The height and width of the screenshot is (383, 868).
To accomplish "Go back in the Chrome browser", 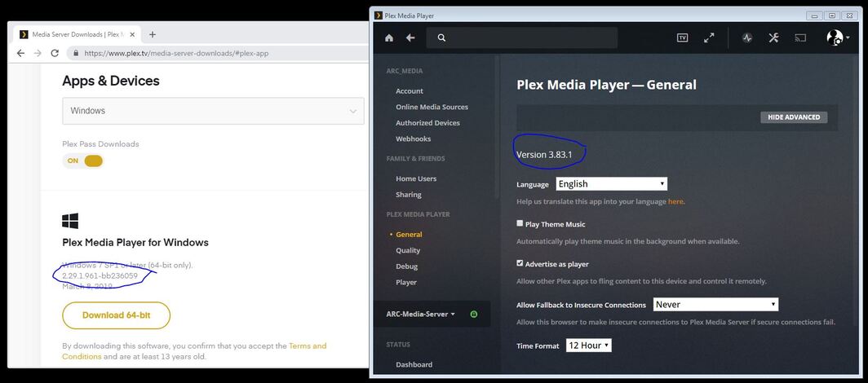I will click(20, 53).
